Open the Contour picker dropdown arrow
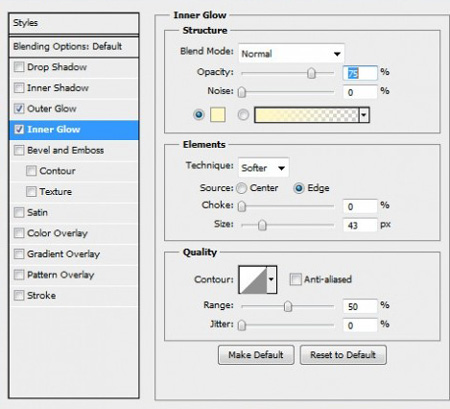 [x=272, y=279]
